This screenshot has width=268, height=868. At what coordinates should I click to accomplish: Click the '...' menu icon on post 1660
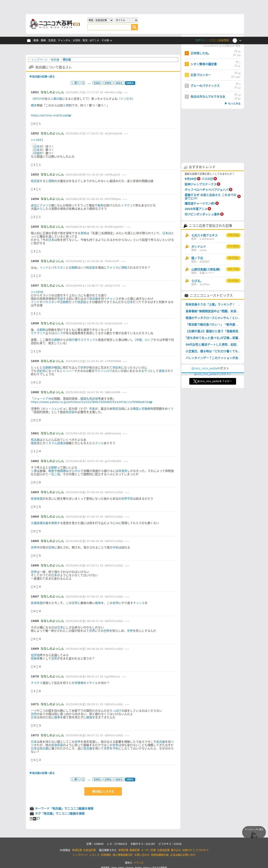124,392
